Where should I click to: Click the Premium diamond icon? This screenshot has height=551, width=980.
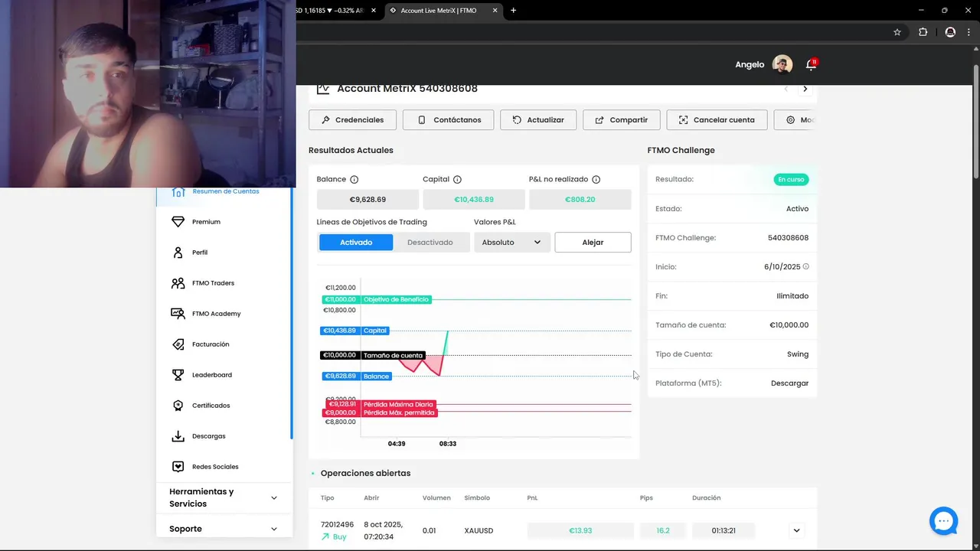click(178, 222)
